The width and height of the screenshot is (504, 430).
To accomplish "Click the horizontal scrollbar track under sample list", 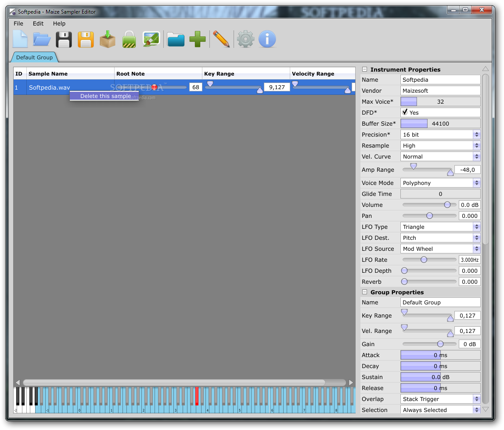I will tap(184, 383).
